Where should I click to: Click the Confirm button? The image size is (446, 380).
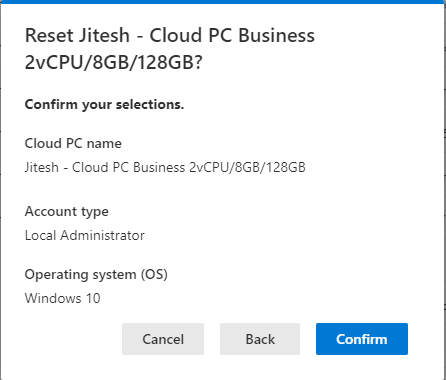[362, 339]
